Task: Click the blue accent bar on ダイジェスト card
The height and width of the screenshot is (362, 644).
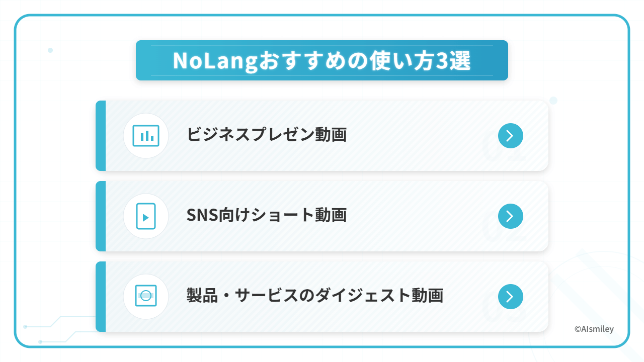Action: point(101,297)
